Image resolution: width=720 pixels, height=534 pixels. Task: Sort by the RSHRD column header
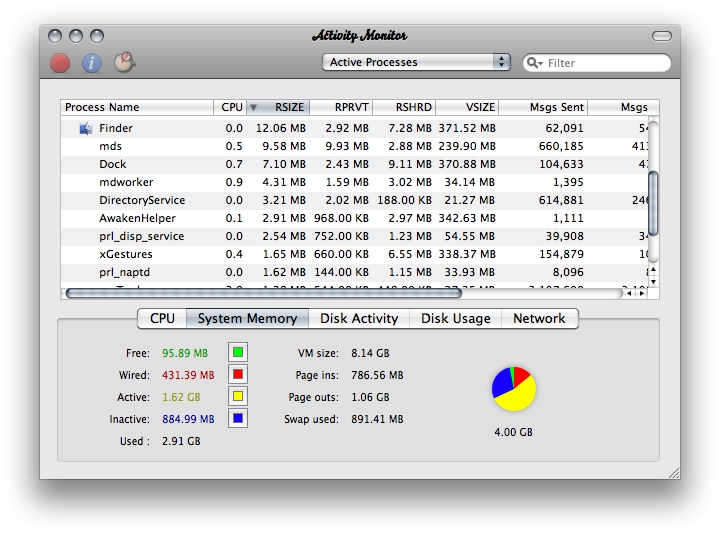404,107
